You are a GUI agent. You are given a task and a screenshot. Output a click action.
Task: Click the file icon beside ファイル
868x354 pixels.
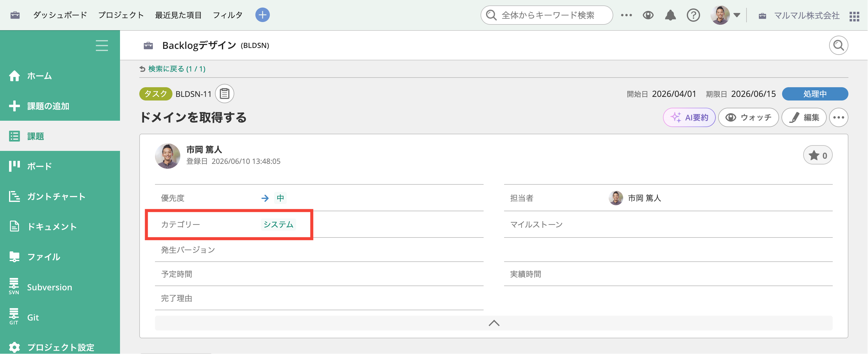14,257
